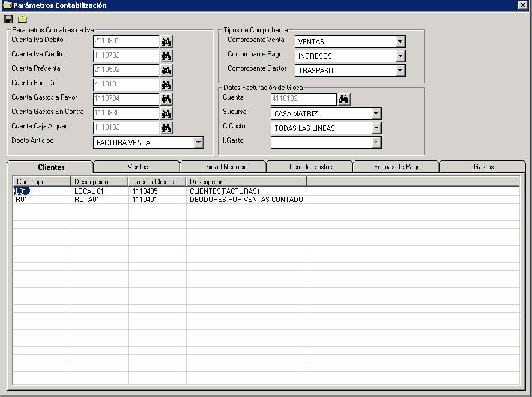Click the Descripcion column header

pos(246,182)
